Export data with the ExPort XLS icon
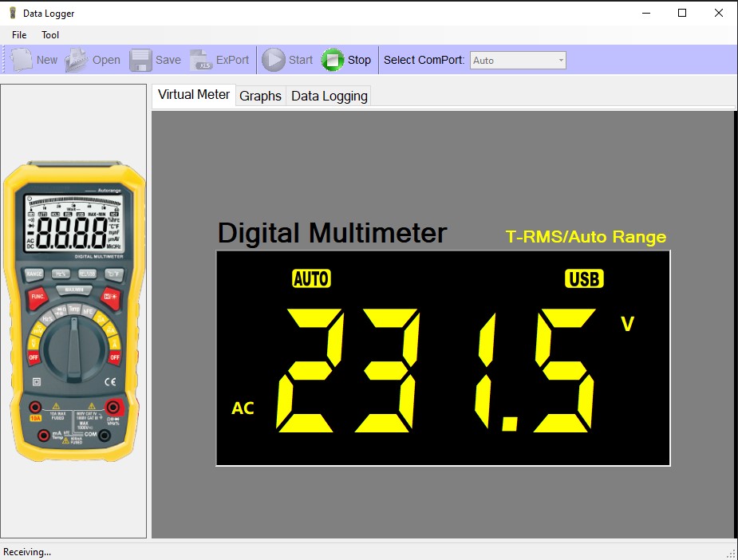738x560 pixels. coord(201,60)
